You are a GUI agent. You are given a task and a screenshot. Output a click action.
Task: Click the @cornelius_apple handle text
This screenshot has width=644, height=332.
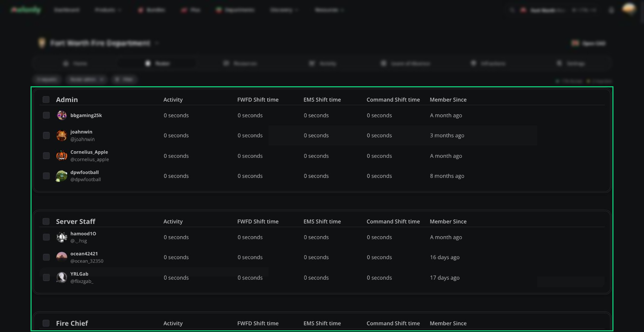click(90, 159)
